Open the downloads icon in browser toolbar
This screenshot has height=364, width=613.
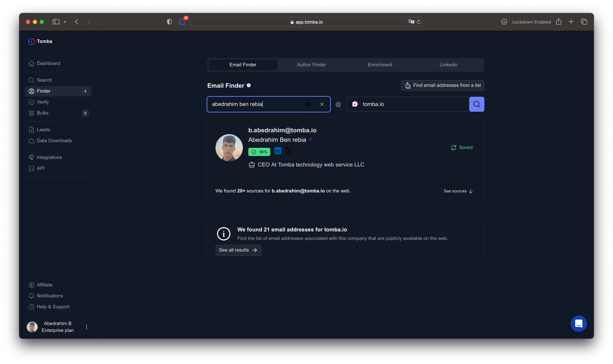504,22
